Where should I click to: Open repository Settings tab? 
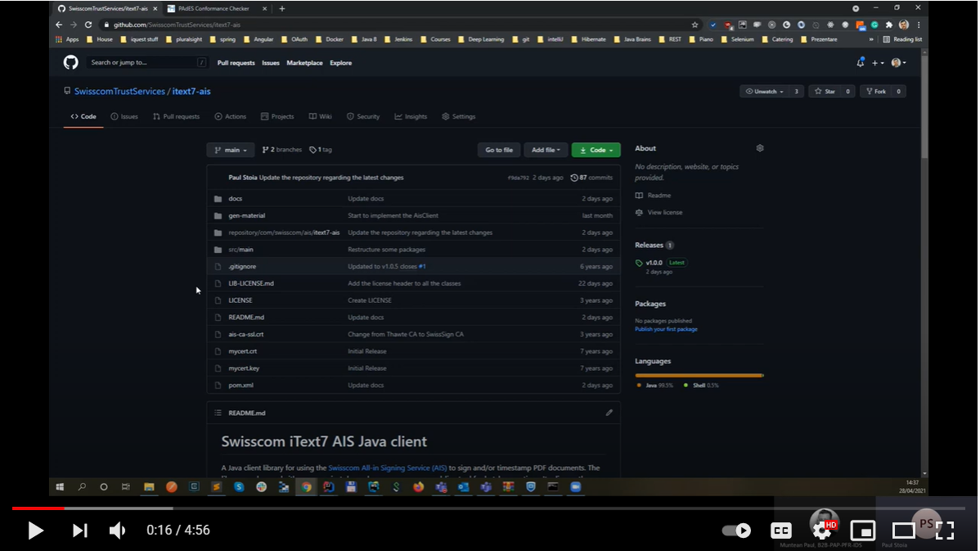[459, 116]
